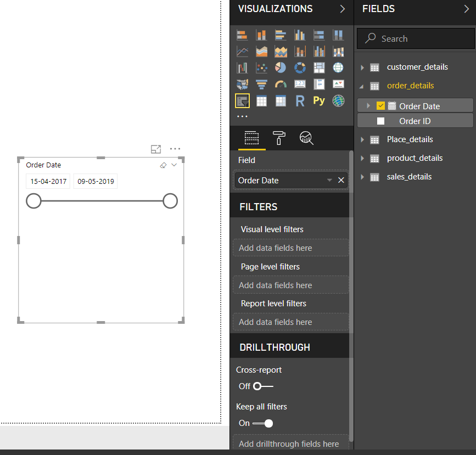The height and width of the screenshot is (455, 476).
Task: Select the waterfall chart visual
Action: pos(242,68)
